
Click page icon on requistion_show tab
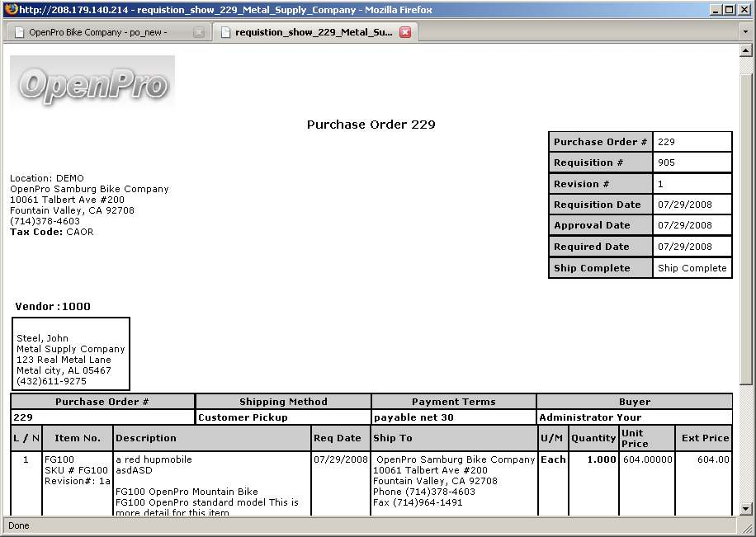[224, 32]
